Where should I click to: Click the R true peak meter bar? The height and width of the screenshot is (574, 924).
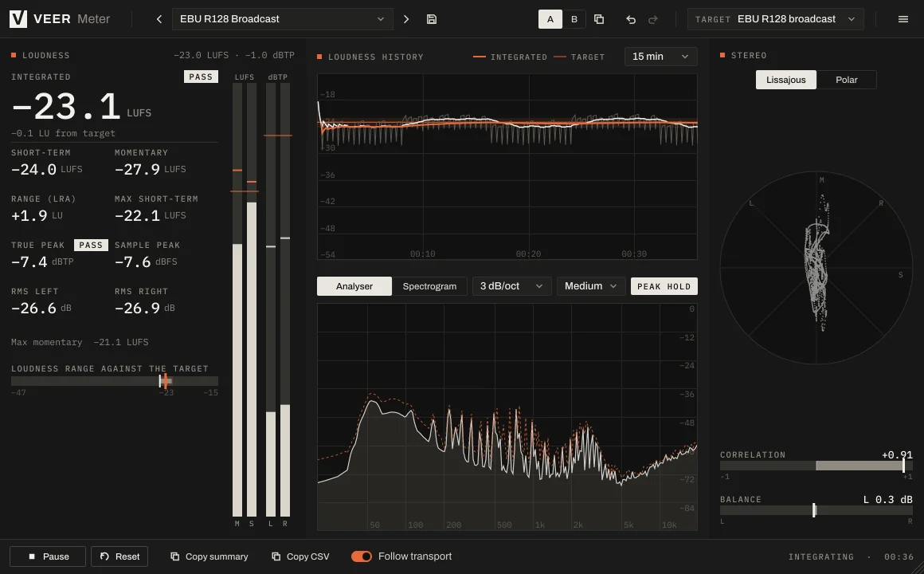(285, 300)
